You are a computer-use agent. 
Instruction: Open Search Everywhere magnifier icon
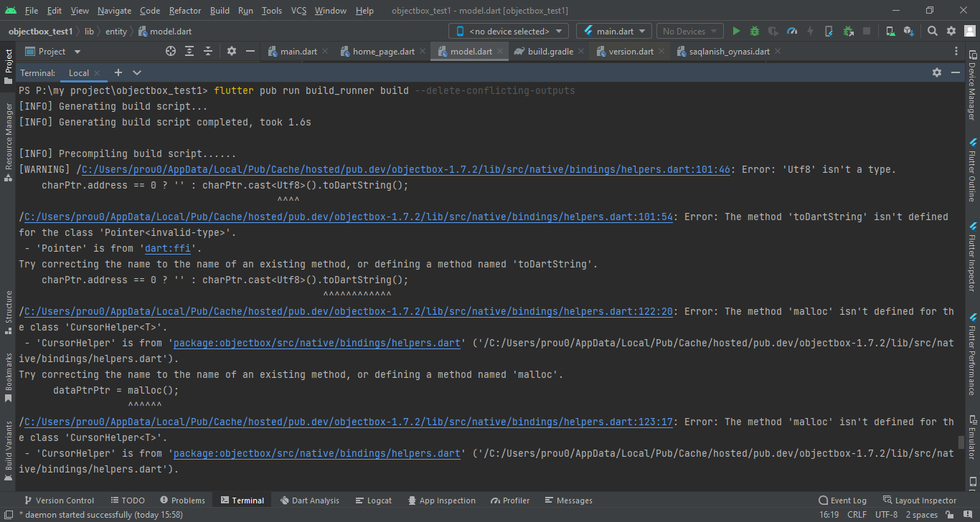click(932, 31)
